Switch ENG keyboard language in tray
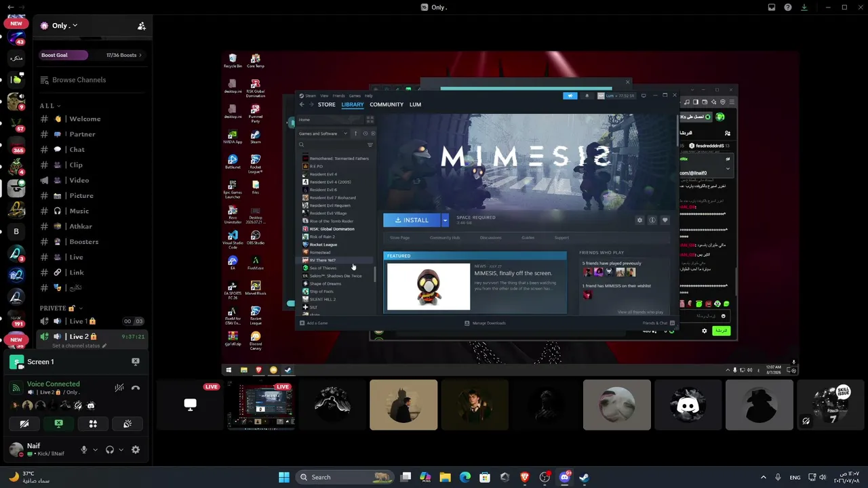Screen dimensions: 868x488 795,477
